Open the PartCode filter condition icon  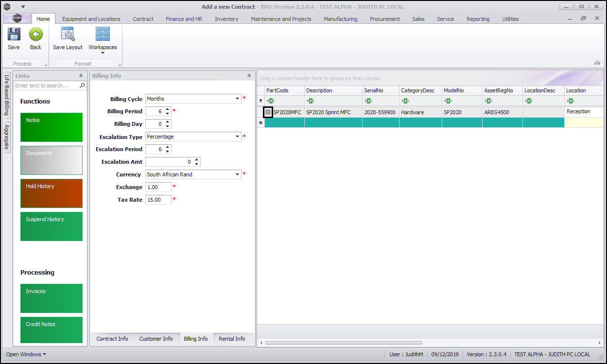coord(271,101)
